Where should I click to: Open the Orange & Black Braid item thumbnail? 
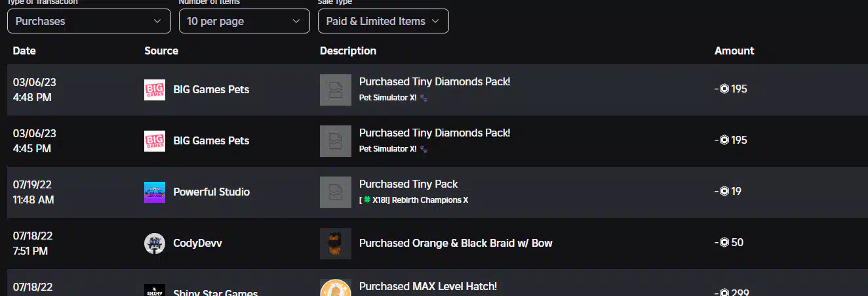[336, 243]
